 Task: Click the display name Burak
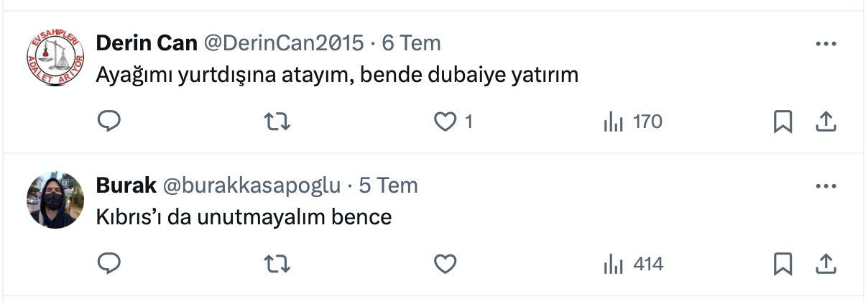[x=126, y=186]
